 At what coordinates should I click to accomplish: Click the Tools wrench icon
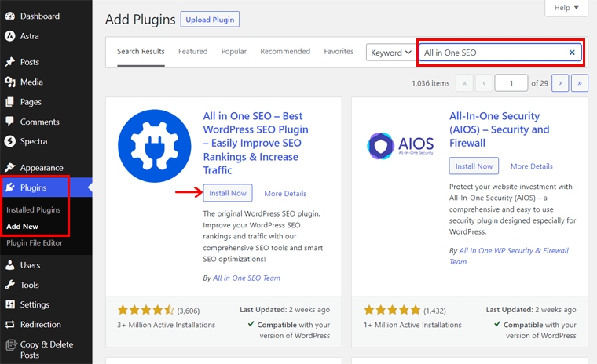tap(10, 285)
